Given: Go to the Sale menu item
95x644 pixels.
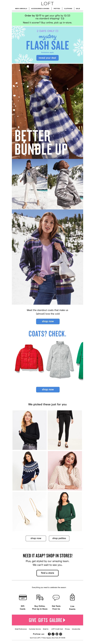Looking at the screenshot, I should click(78, 8).
